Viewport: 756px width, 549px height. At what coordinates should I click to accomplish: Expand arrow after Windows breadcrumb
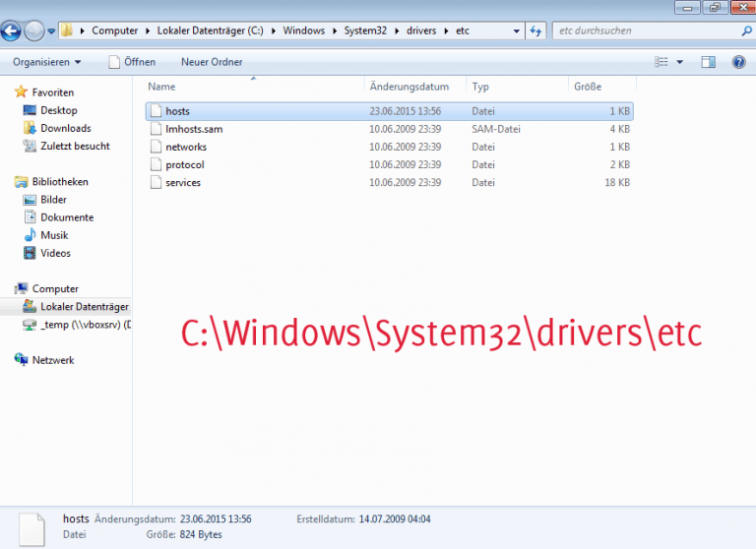[335, 30]
